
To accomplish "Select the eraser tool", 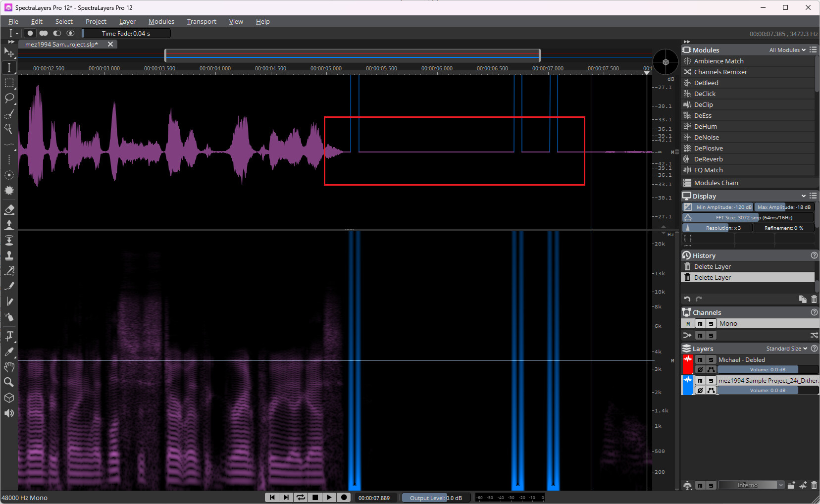I will (x=9, y=209).
